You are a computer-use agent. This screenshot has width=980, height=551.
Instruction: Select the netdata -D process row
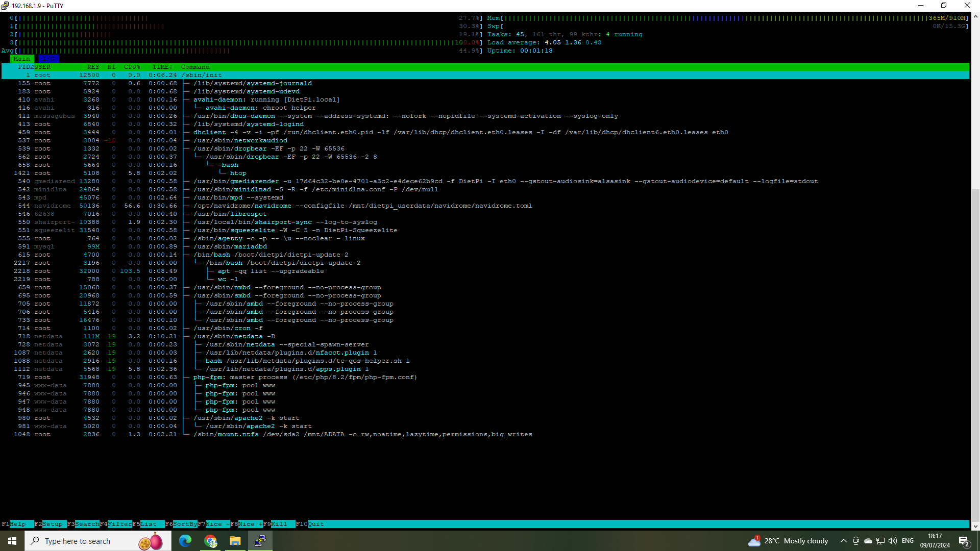tap(485, 336)
